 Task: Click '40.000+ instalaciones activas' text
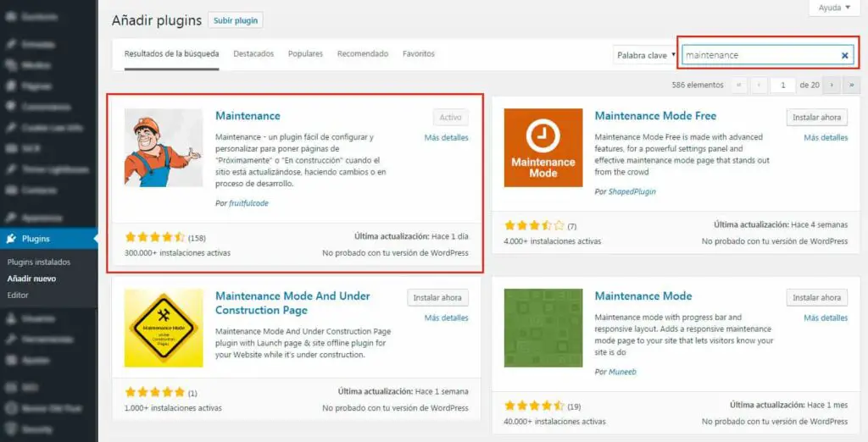click(x=554, y=422)
